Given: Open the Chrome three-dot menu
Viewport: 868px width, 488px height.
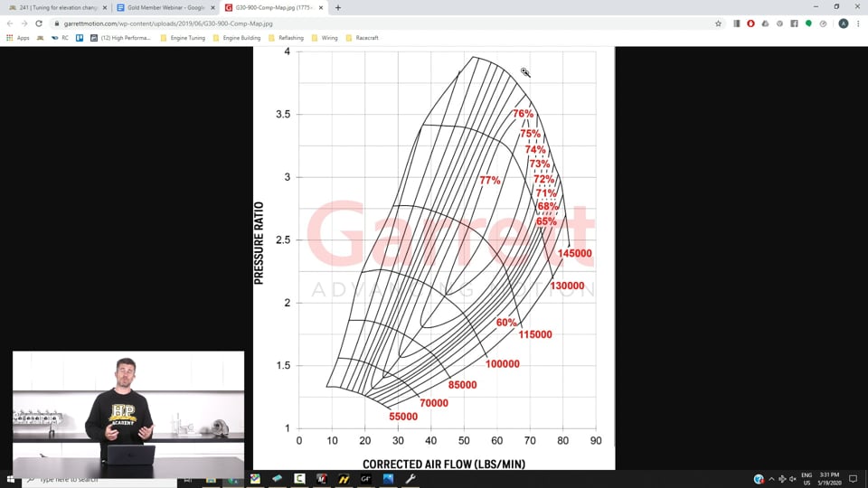Looking at the screenshot, I should pos(858,23).
